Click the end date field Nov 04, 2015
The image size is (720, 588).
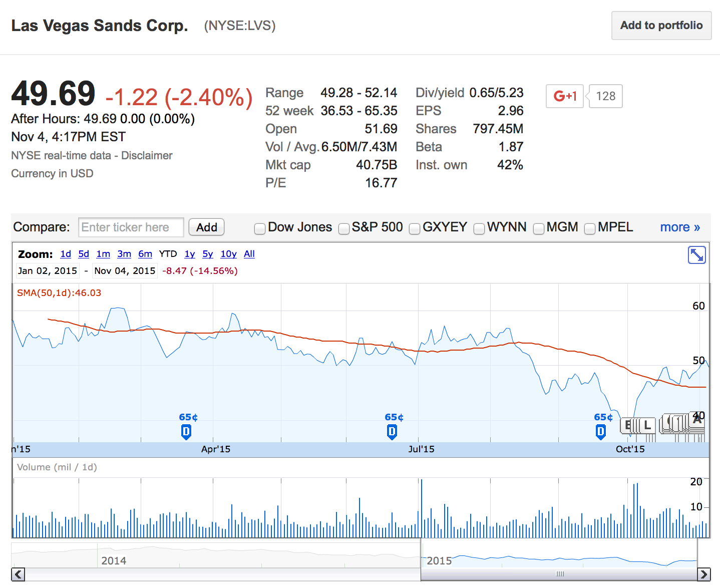tap(125, 271)
